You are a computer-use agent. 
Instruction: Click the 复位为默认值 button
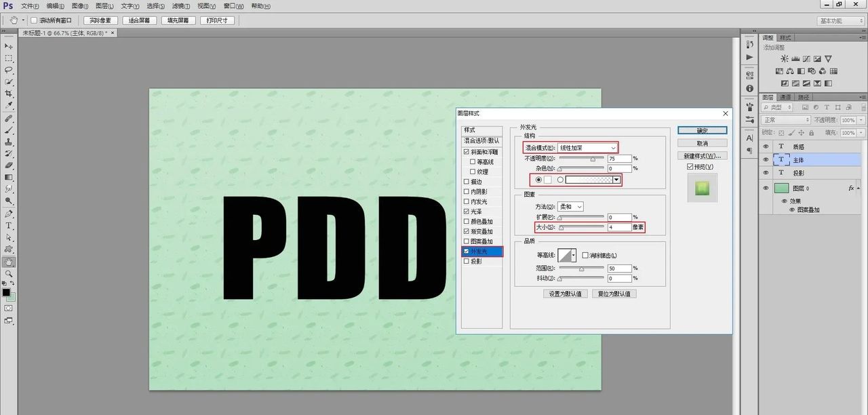click(614, 294)
